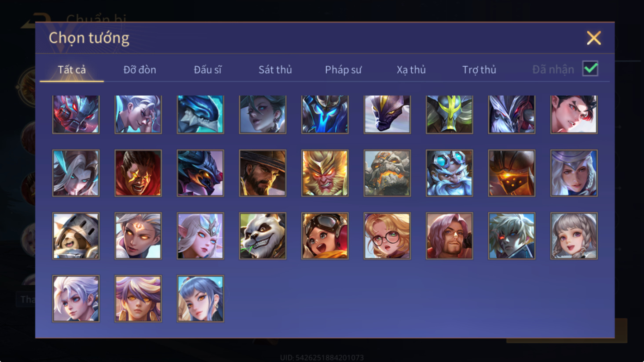The height and width of the screenshot is (362, 644).
Task: Select the cowboy hat bearded hero
Action: pos(263,173)
